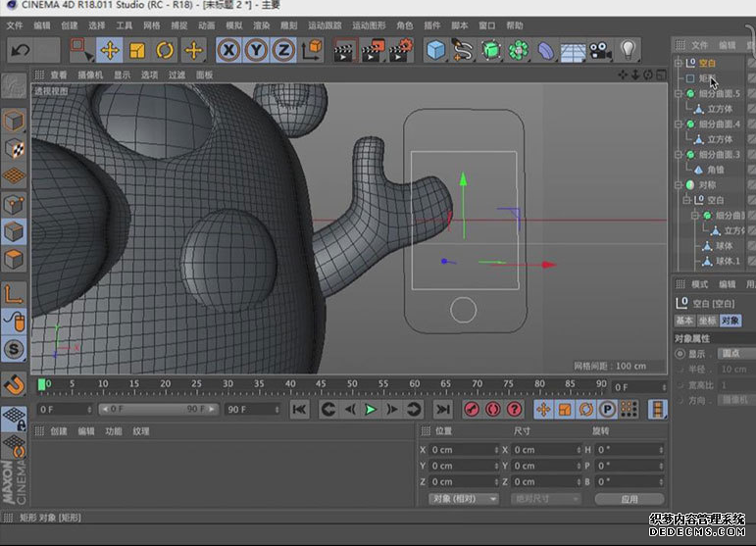Click the Make Editable icon
The image size is (756, 546).
click(14, 86)
